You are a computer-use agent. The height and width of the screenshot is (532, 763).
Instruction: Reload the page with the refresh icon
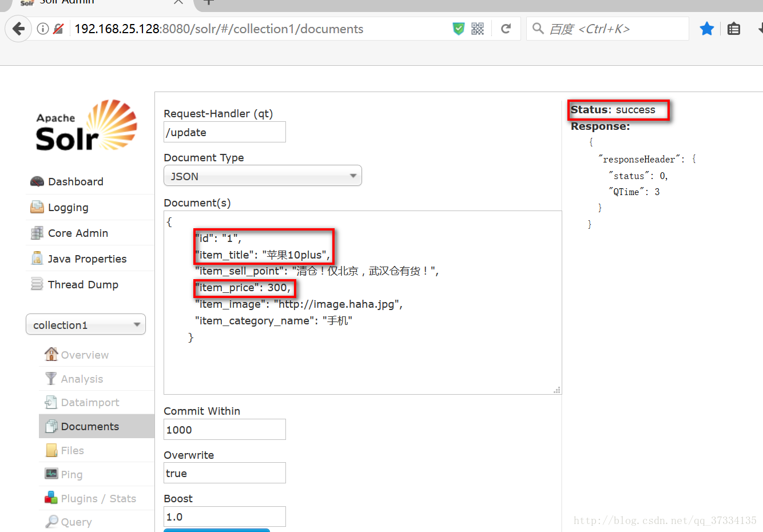(x=506, y=29)
